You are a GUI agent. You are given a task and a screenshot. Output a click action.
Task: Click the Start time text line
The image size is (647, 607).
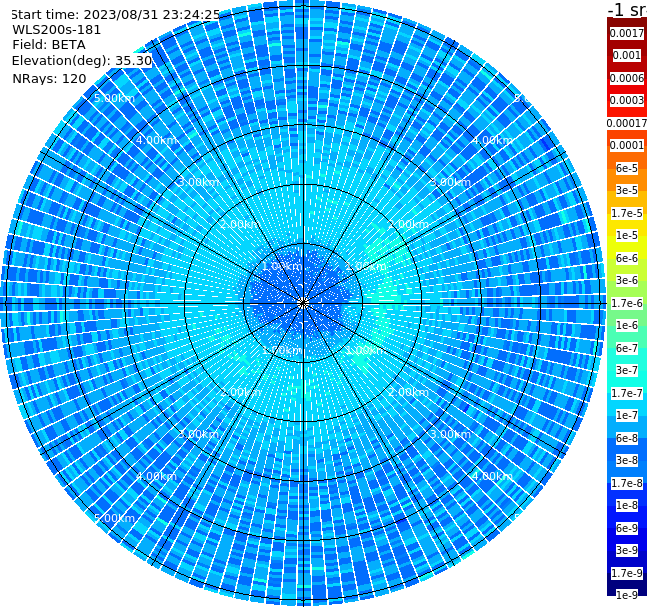tap(116, 15)
